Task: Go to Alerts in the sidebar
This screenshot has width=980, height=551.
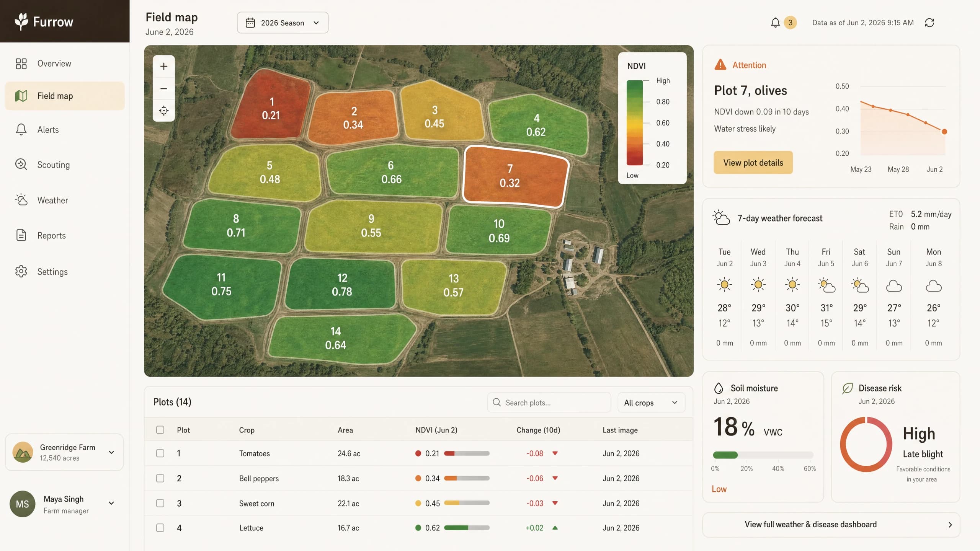Action: click(65, 130)
